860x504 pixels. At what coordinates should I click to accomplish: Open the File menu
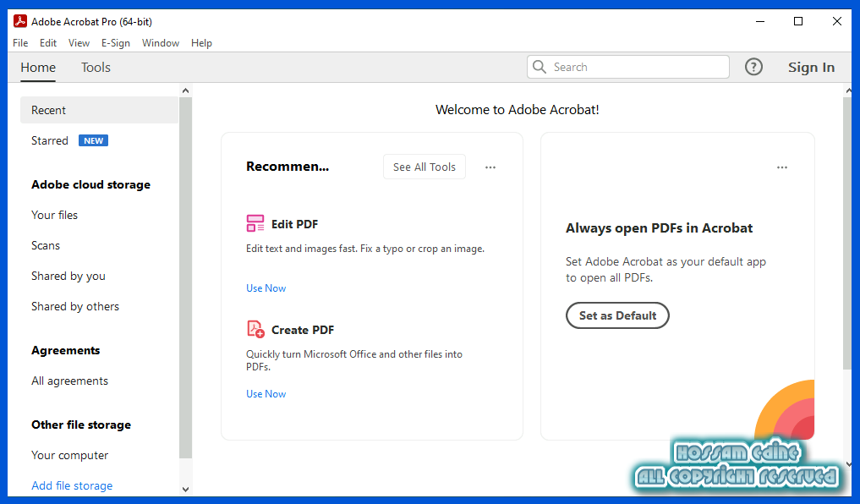[x=20, y=43]
